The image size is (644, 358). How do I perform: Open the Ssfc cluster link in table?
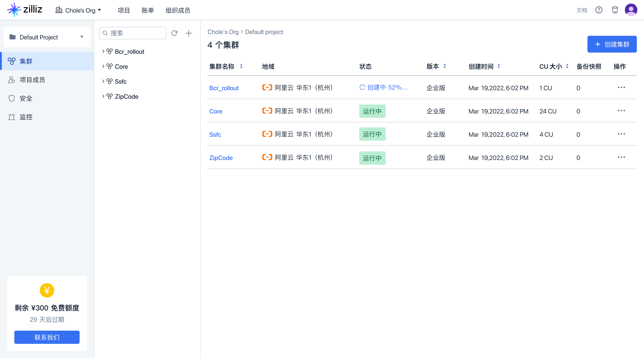(215, 134)
